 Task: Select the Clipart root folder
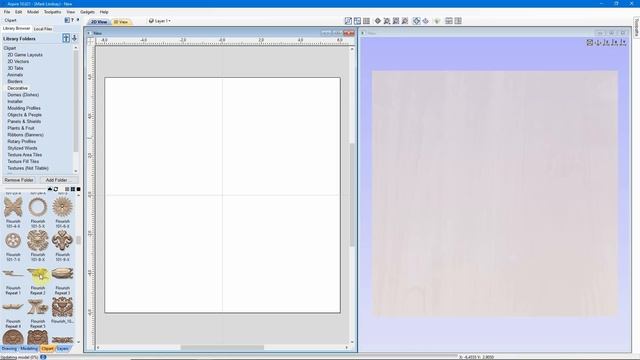[x=10, y=48]
